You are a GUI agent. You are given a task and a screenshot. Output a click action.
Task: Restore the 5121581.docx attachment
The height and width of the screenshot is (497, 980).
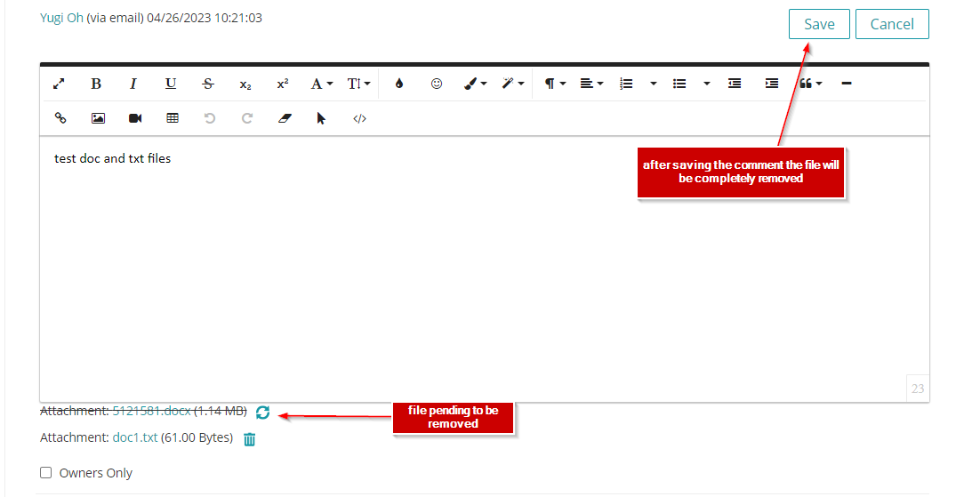pos(262,412)
